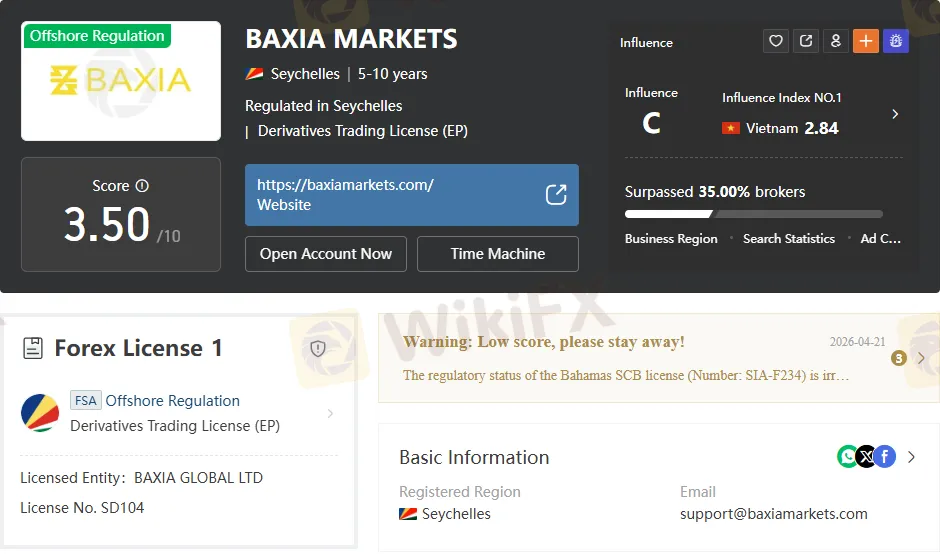Expand the low score warning notice
Screen dimensions: 940x554
[x=921, y=358]
